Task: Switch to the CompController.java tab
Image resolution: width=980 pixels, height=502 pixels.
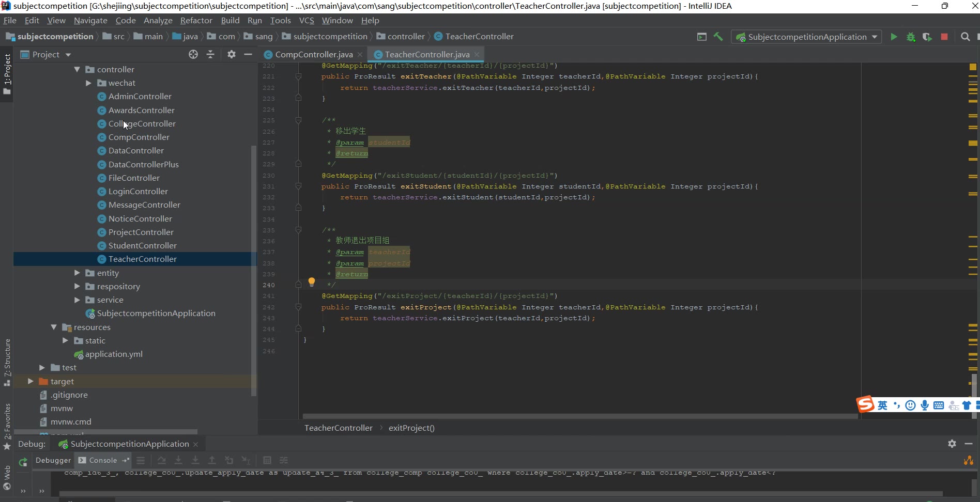Action: tap(313, 54)
